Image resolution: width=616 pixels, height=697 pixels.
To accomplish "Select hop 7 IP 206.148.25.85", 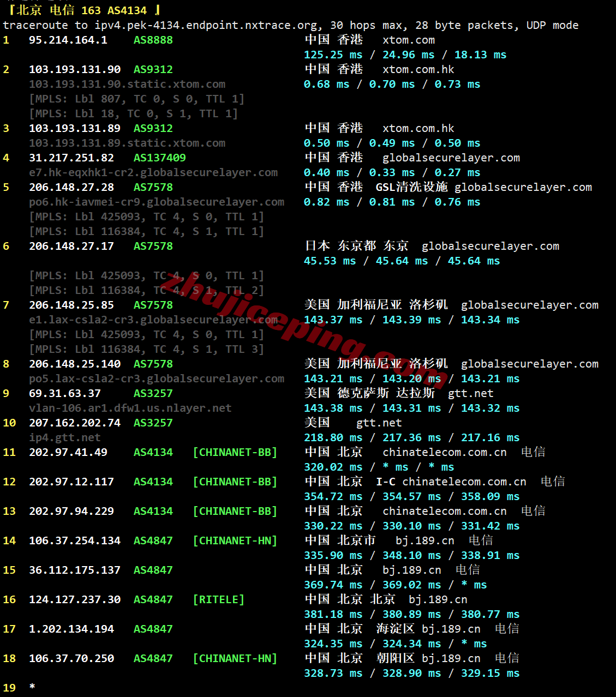I will (71, 305).
